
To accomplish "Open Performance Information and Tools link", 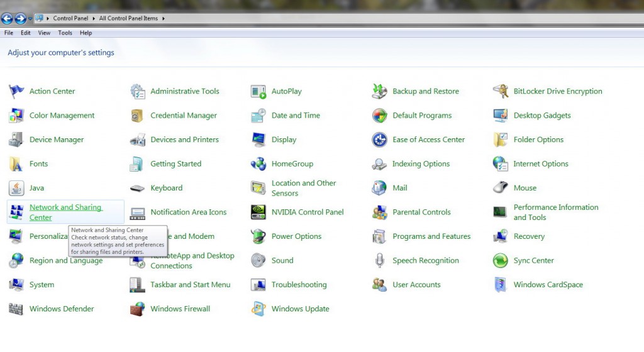I will [556, 212].
